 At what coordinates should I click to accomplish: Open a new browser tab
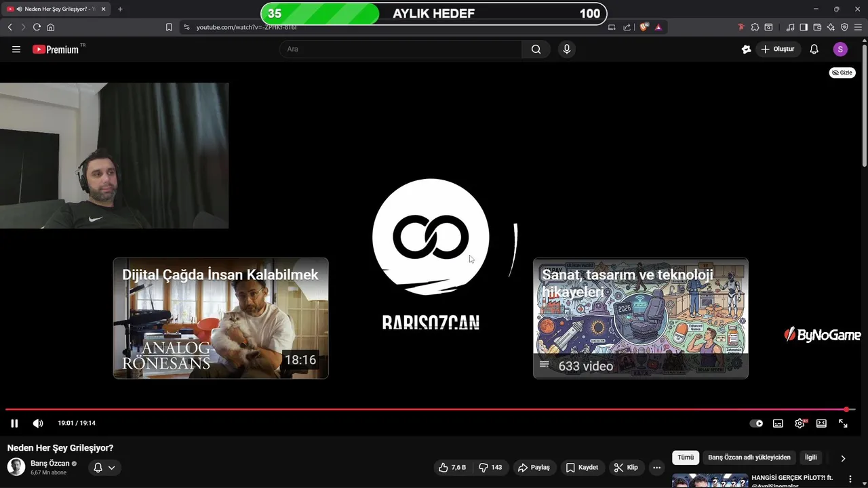tap(120, 9)
